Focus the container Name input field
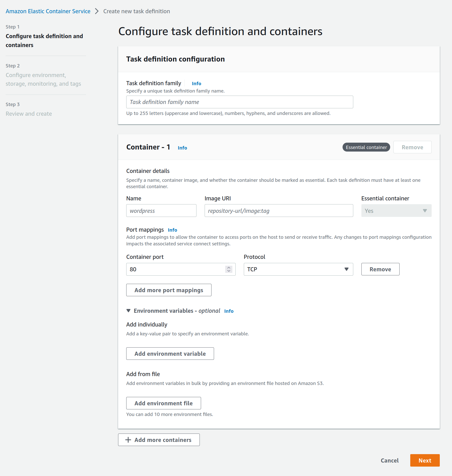 click(x=161, y=211)
